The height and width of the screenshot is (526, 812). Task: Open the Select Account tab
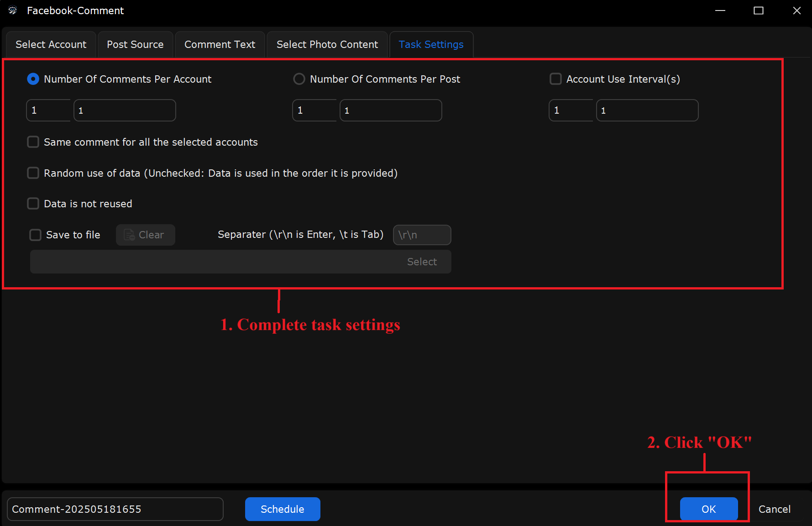(x=51, y=44)
